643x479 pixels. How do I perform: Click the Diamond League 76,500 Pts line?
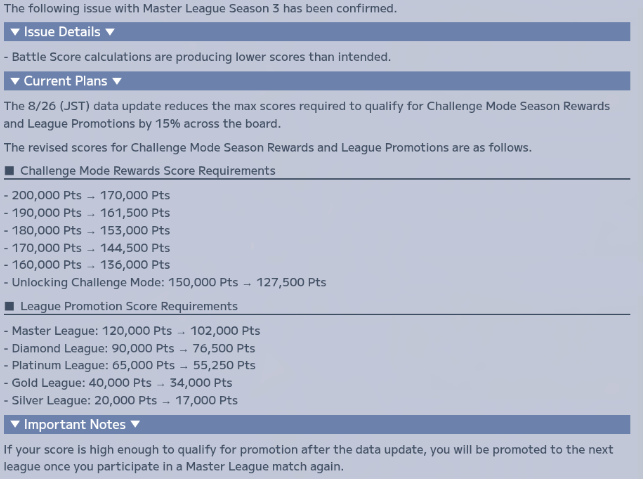[130, 348]
